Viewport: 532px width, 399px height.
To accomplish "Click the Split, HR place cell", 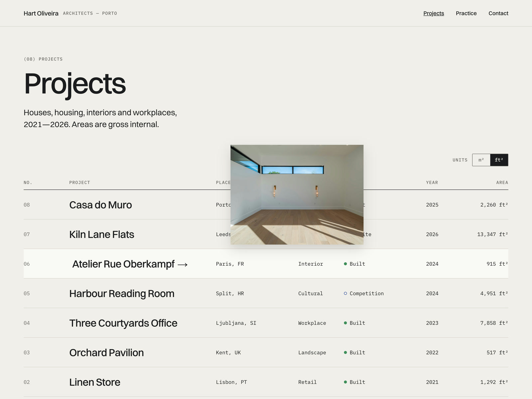I will point(230,294).
